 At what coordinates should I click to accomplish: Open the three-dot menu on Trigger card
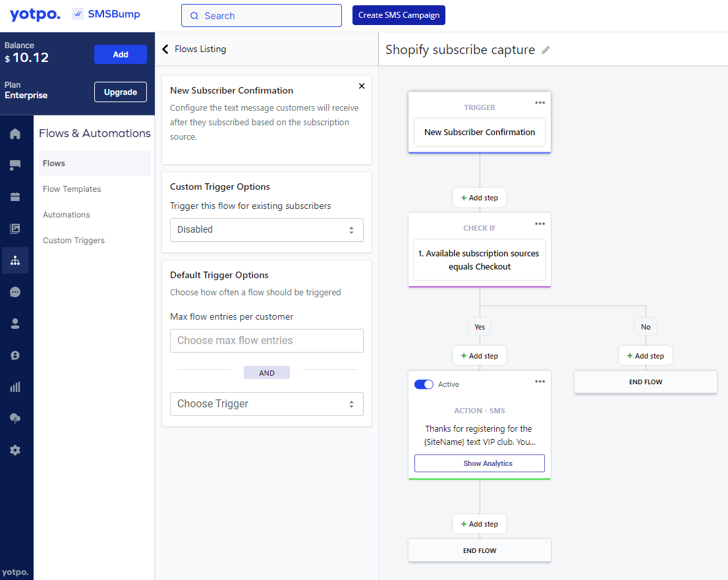[540, 103]
